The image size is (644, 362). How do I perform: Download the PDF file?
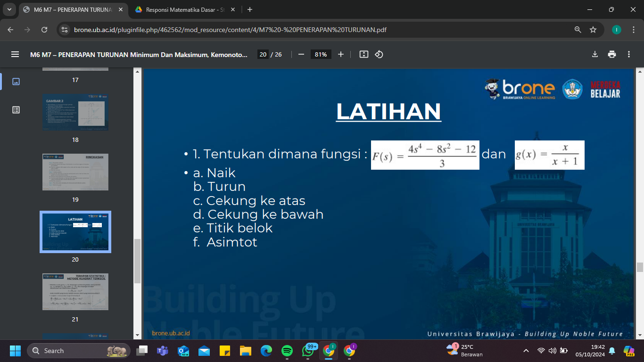click(x=595, y=54)
